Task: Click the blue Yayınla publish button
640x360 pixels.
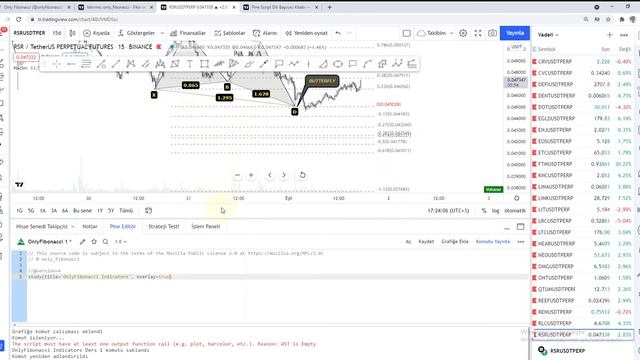Action: click(515, 33)
